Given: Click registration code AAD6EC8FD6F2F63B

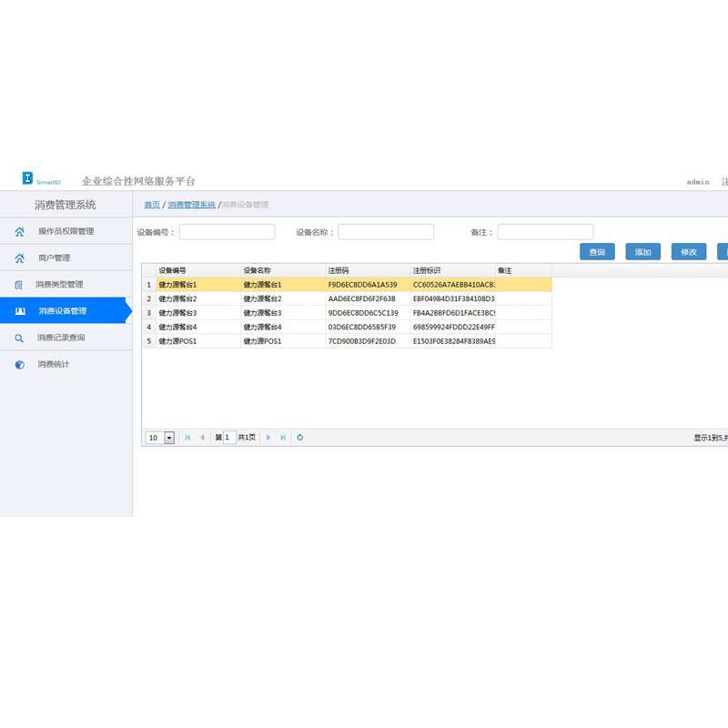Looking at the screenshot, I should pos(361,298).
